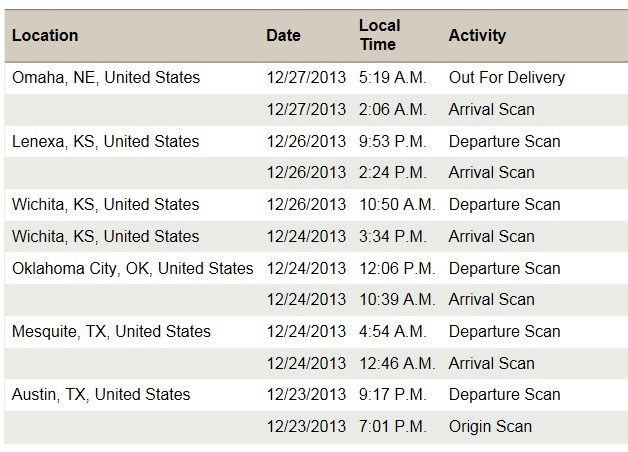Click the Location column header
The image size is (628, 452).
[45, 35]
